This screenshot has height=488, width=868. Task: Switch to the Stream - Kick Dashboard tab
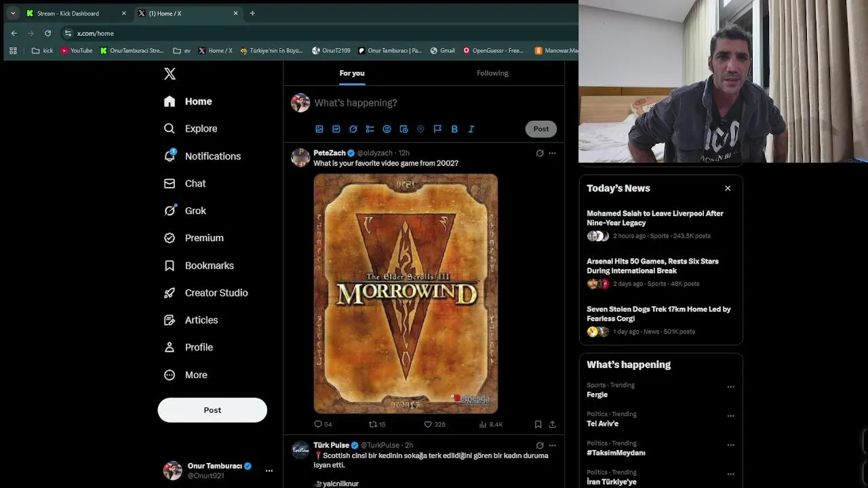click(76, 13)
